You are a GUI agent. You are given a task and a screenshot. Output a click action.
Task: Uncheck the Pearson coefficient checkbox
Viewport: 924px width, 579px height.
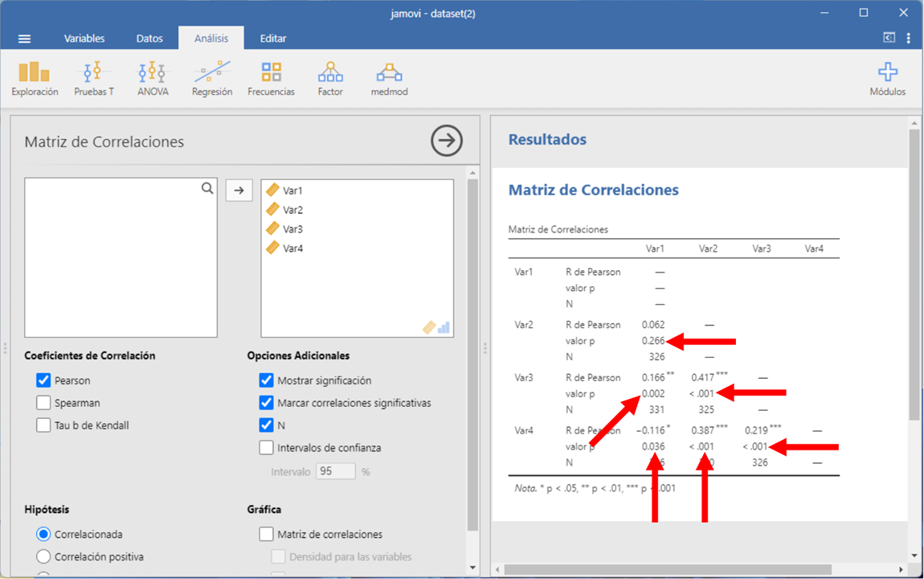tap(43, 380)
